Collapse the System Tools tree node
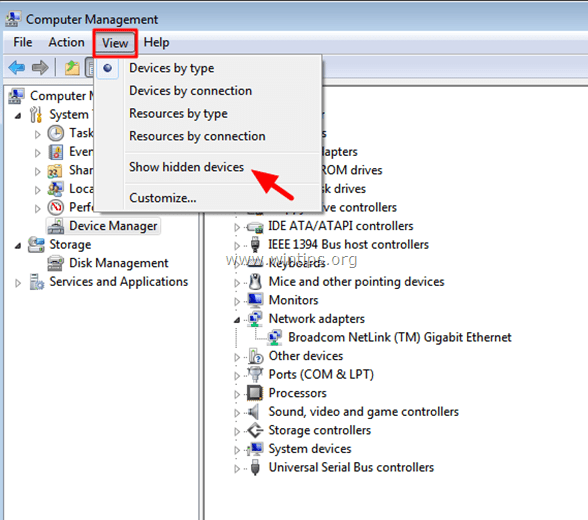The height and width of the screenshot is (520, 588). point(18,116)
